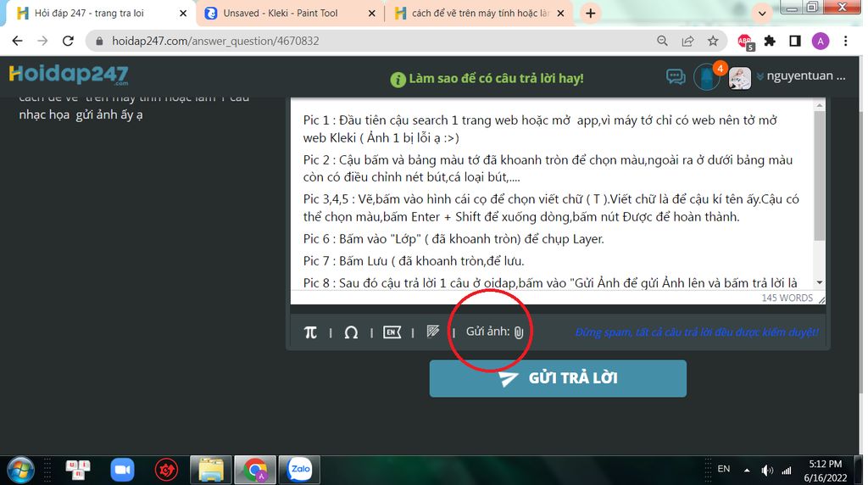Click the user avatar picture in header

(739, 78)
